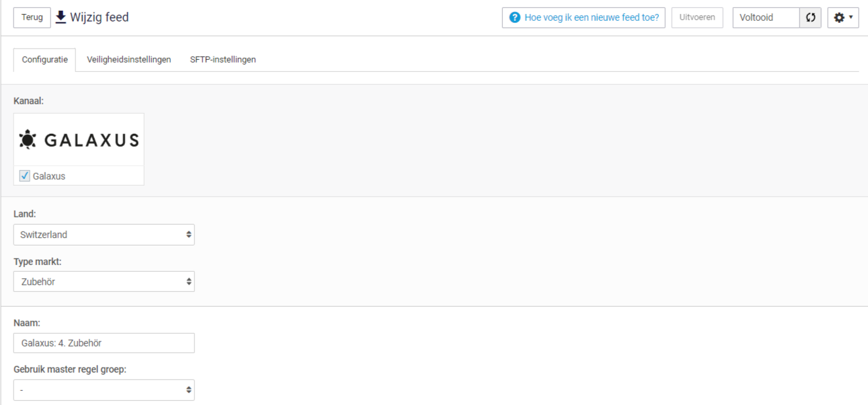Click the 'Naam:' label
Viewport: 868px width, 405px height.
click(26, 323)
